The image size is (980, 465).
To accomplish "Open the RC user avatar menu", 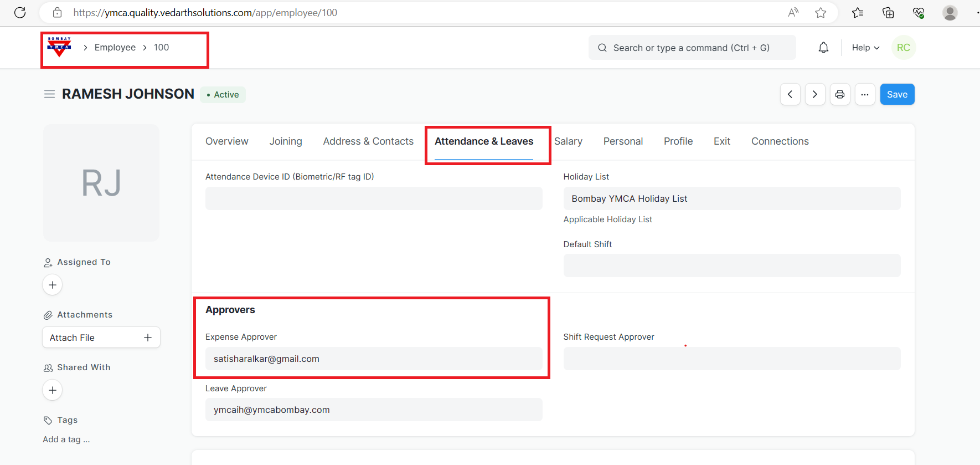I will (903, 48).
